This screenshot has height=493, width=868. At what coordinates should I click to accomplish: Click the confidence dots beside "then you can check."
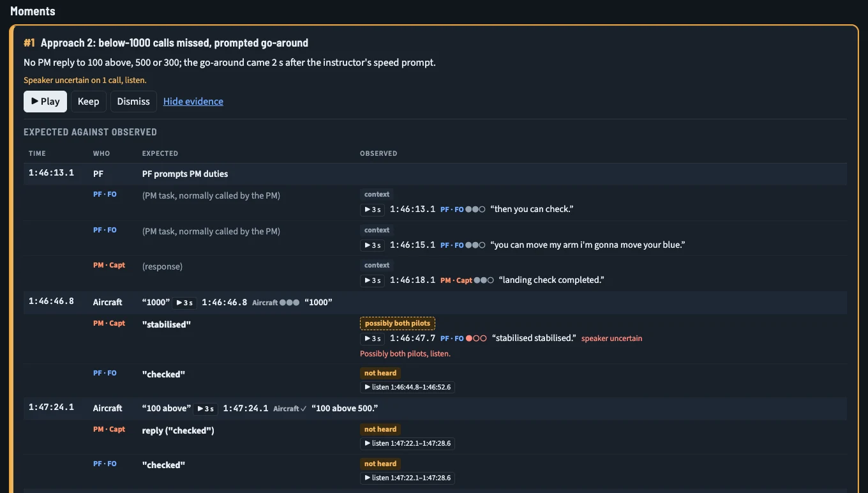pos(475,209)
